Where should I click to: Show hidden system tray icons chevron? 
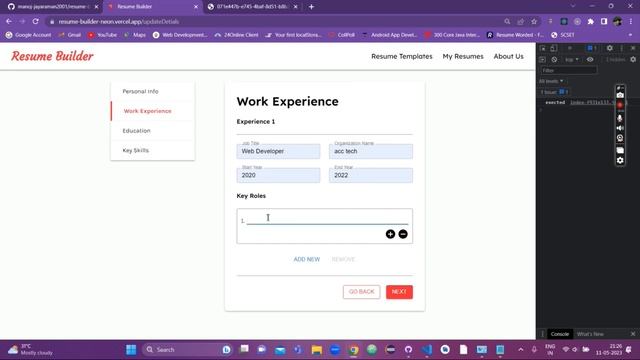[520, 350]
